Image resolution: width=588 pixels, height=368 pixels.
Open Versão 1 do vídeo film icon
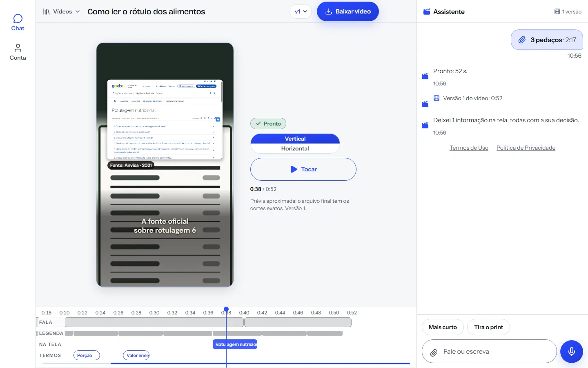coord(437,98)
